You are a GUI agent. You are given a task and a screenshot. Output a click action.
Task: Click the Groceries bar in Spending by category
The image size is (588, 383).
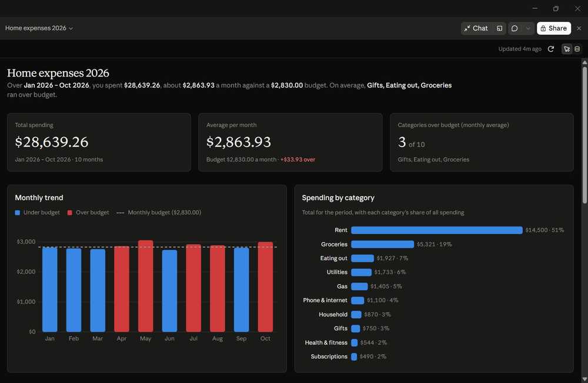tap(383, 244)
